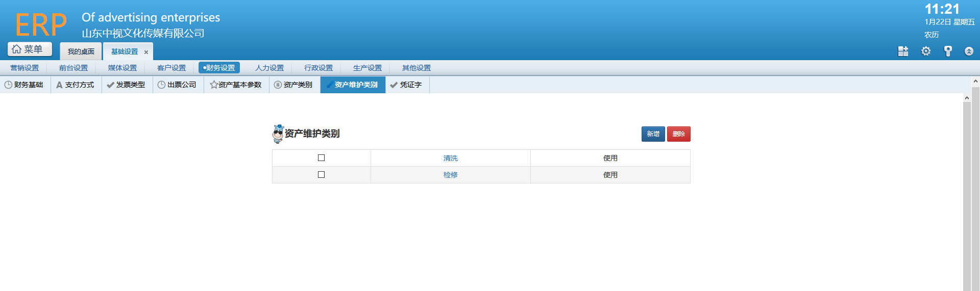Open 资产基本参数 star item
This screenshot has width=980, height=291.
236,85
